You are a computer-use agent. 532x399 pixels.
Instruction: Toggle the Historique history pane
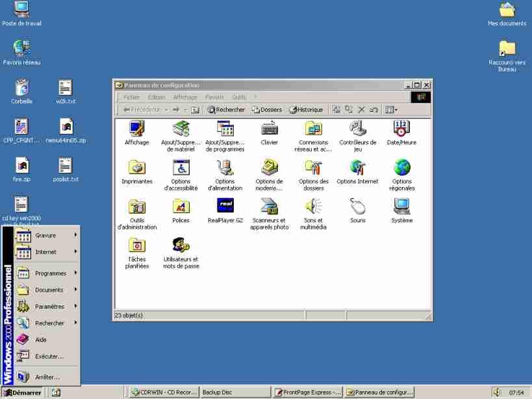[306, 110]
